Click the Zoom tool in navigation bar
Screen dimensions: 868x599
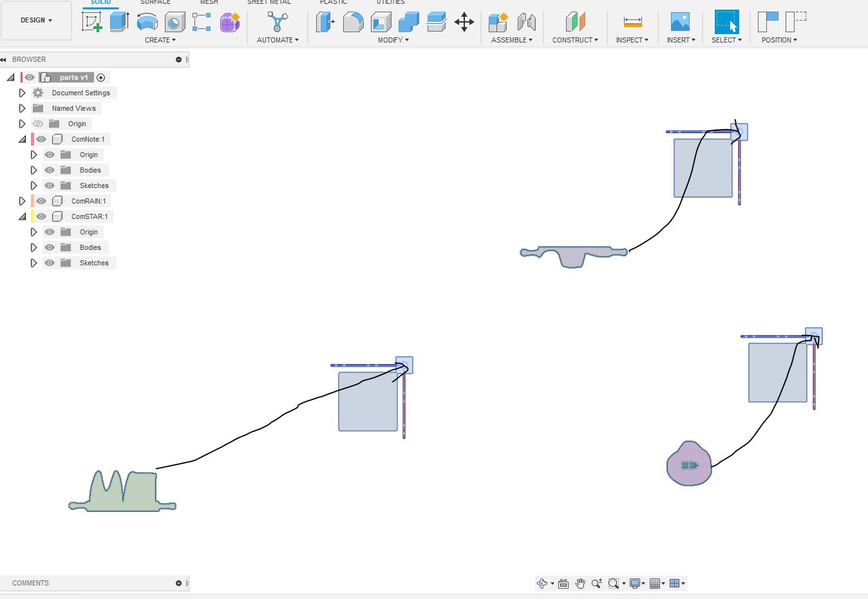596,583
